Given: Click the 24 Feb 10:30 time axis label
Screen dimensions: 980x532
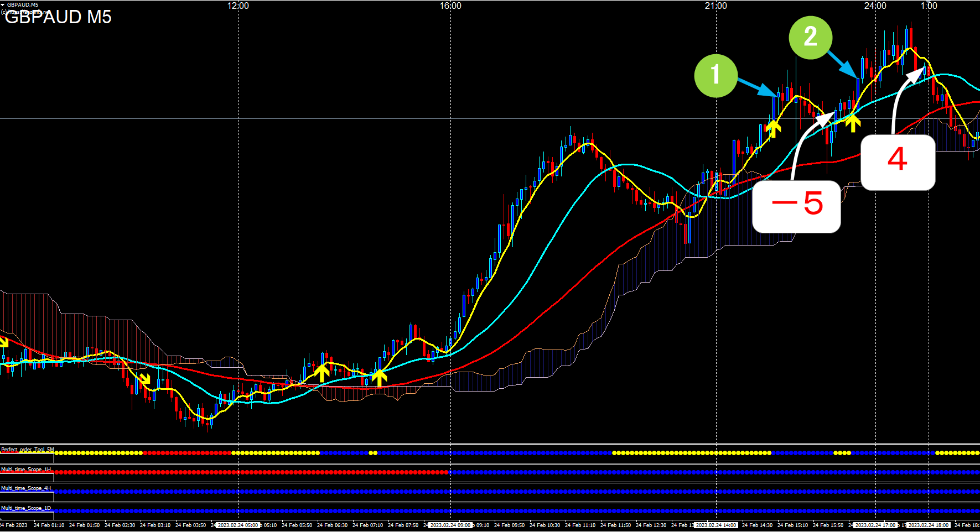Looking at the screenshot, I should (545, 525).
